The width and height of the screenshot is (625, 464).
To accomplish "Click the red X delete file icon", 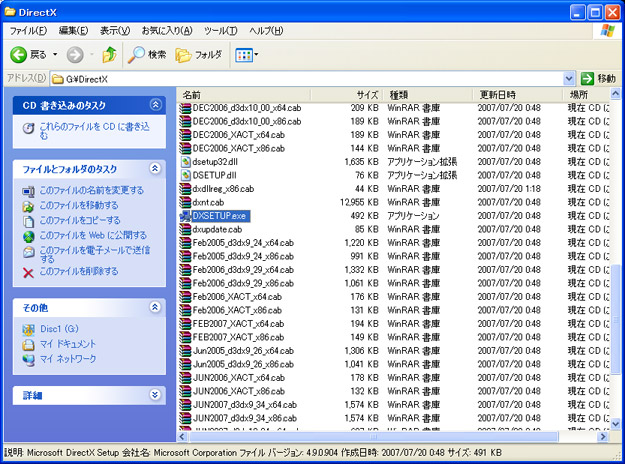I will pyautogui.click(x=28, y=273).
